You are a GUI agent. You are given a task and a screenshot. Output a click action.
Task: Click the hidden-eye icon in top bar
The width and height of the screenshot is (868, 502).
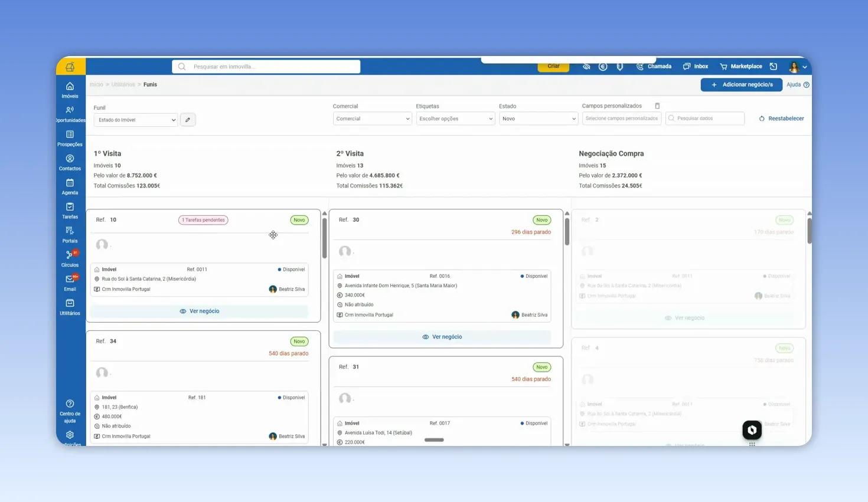(x=586, y=67)
